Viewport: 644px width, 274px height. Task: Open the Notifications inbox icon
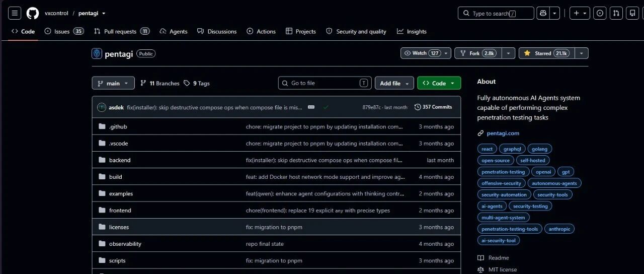632,14
